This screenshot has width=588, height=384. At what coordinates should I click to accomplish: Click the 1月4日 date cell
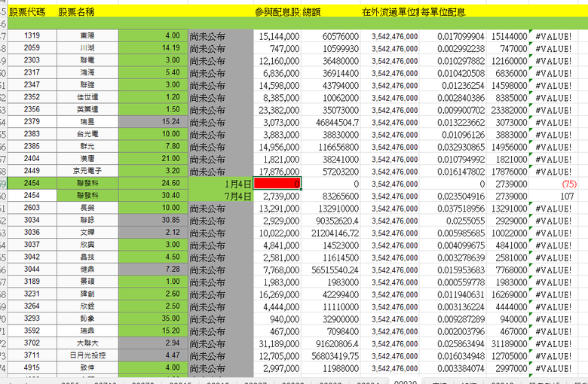click(221, 184)
